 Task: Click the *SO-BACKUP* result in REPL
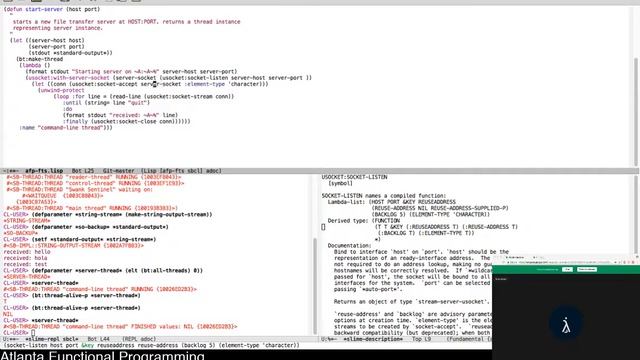coord(20,233)
